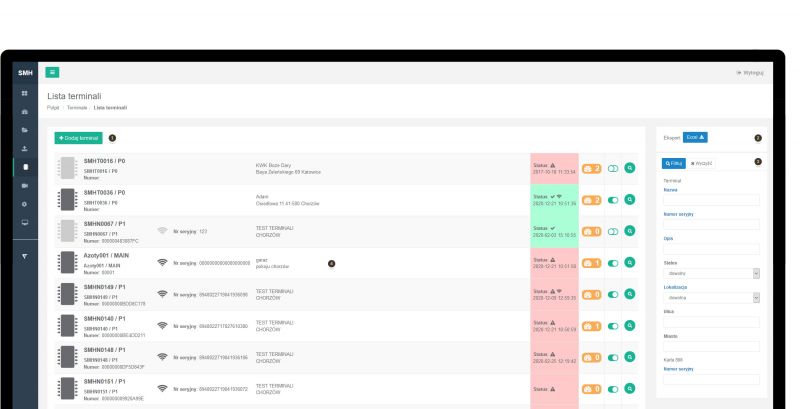This screenshot has width=800, height=409.
Task: Click the green hamburger menu icon
Action: (52, 72)
